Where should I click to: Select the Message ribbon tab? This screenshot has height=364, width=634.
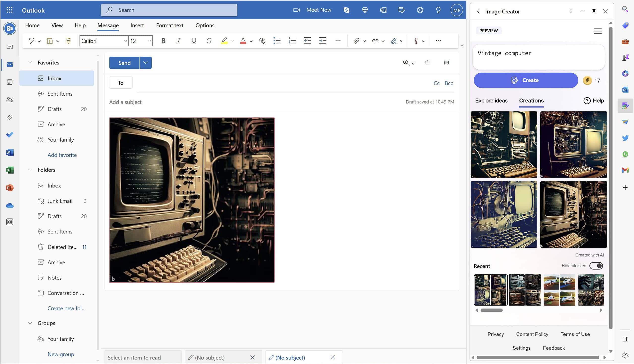(x=108, y=25)
